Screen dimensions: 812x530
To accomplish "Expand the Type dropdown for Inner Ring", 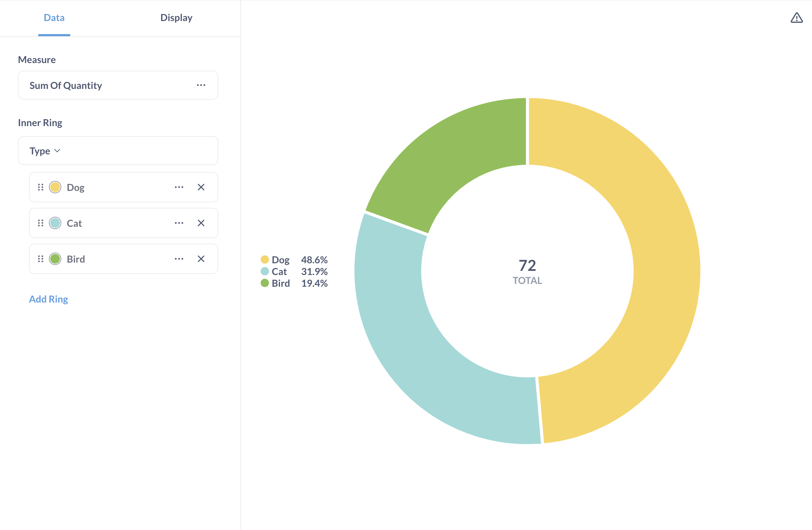I will 45,151.
